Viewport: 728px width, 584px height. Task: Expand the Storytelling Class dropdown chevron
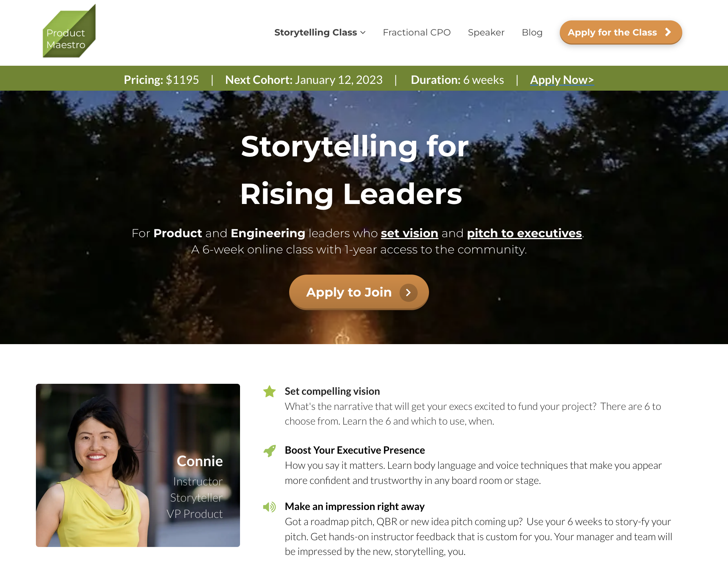point(363,32)
